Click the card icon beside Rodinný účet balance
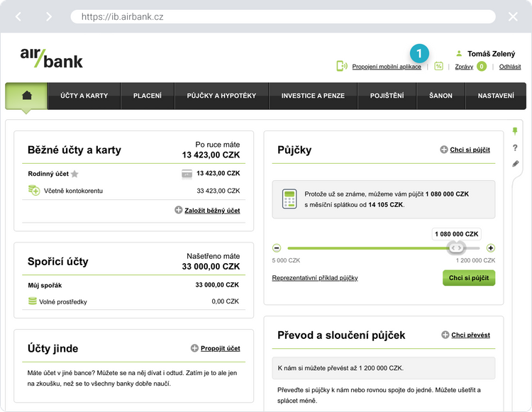This screenshot has height=412, width=532. click(187, 174)
